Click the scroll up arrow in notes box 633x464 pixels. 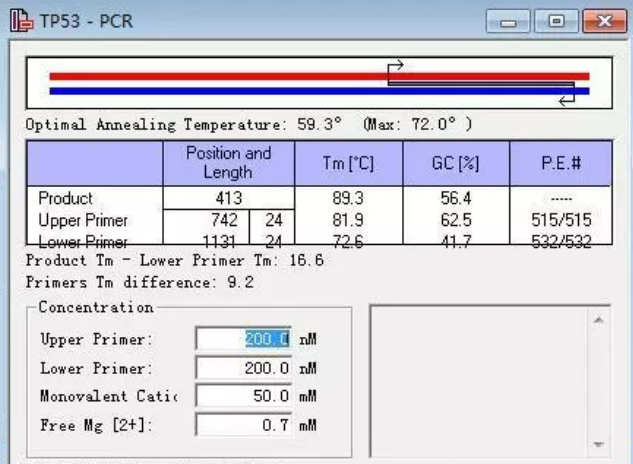tap(599, 320)
